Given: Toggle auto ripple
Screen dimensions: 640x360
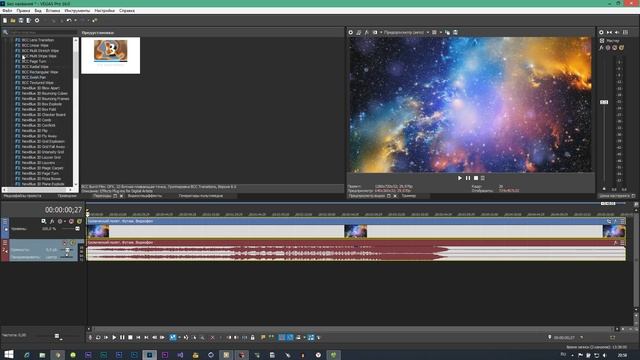Looking at the screenshot, I should pyautogui.click(x=298, y=337).
